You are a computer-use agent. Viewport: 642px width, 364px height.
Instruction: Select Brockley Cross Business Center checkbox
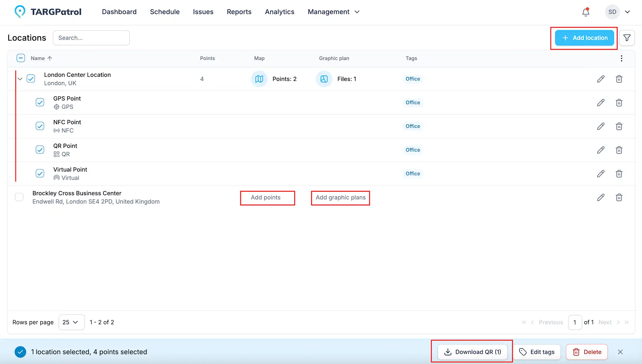click(x=19, y=197)
